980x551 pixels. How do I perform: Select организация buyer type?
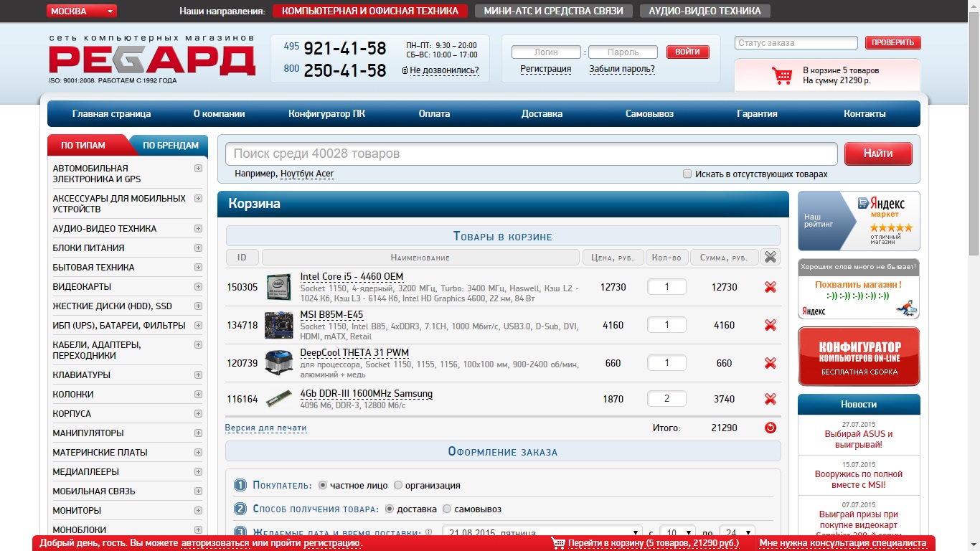pos(398,485)
